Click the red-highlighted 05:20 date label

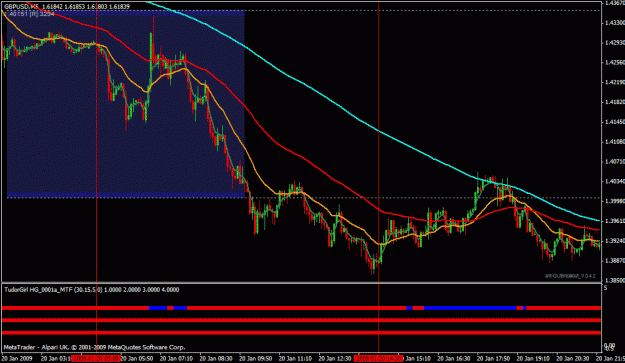(x=96, y=358)
